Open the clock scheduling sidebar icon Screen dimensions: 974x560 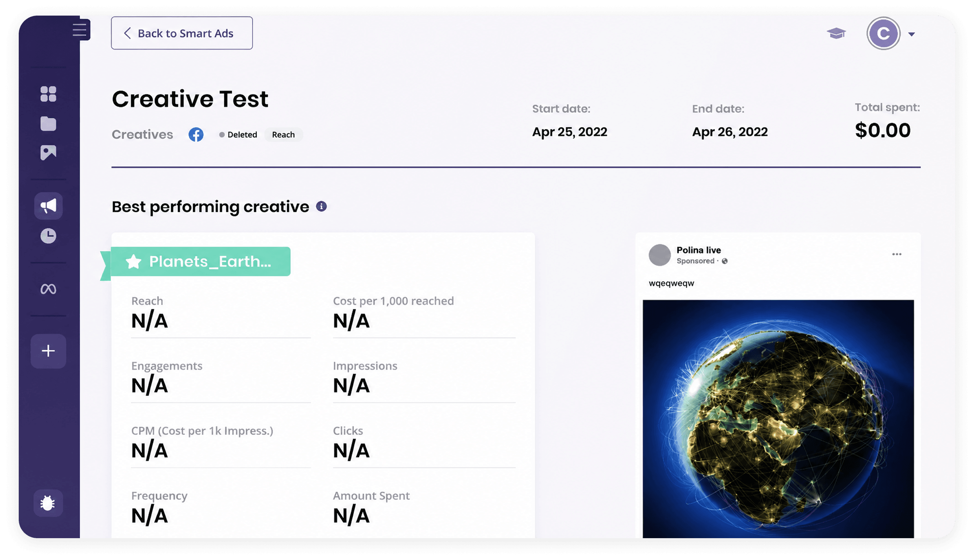click(48, 236)
